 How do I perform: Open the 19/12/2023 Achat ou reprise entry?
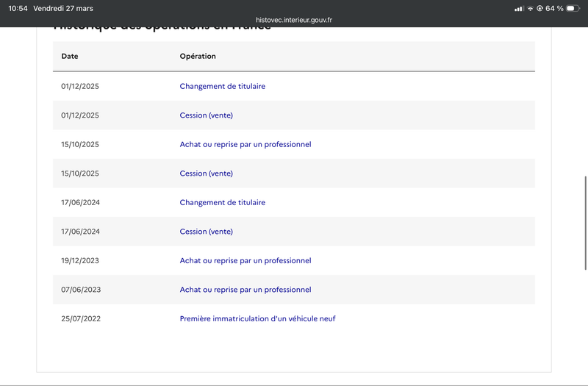click(245, 261)
